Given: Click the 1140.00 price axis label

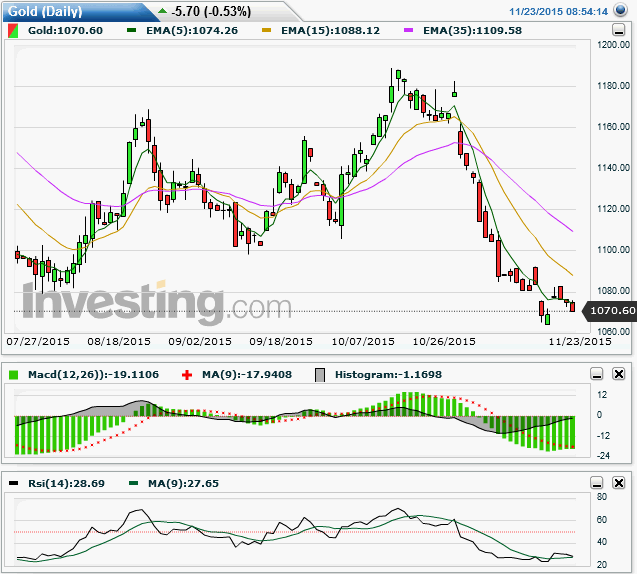Looking at the screenshot, I should pos(613,168).
